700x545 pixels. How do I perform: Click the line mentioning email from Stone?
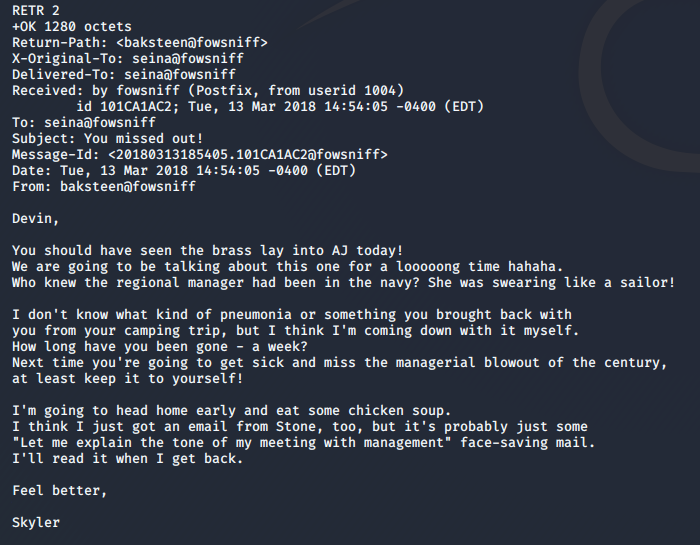tap(300, 426)
